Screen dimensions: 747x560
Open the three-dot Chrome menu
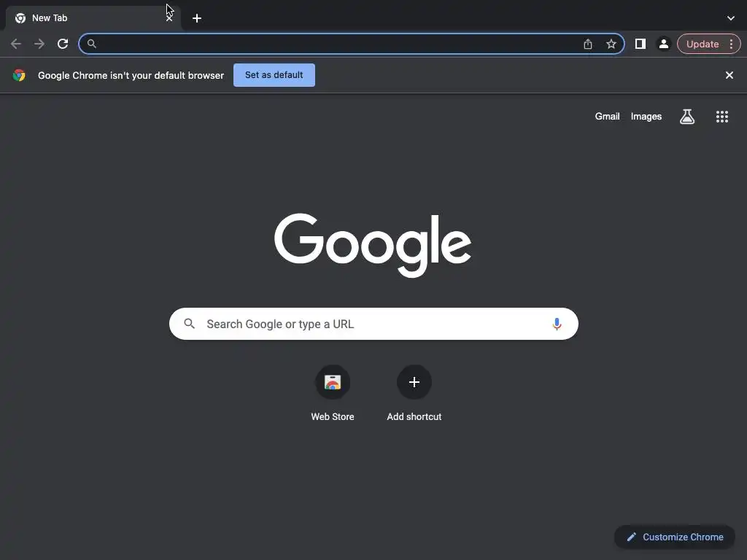point(731,44)
